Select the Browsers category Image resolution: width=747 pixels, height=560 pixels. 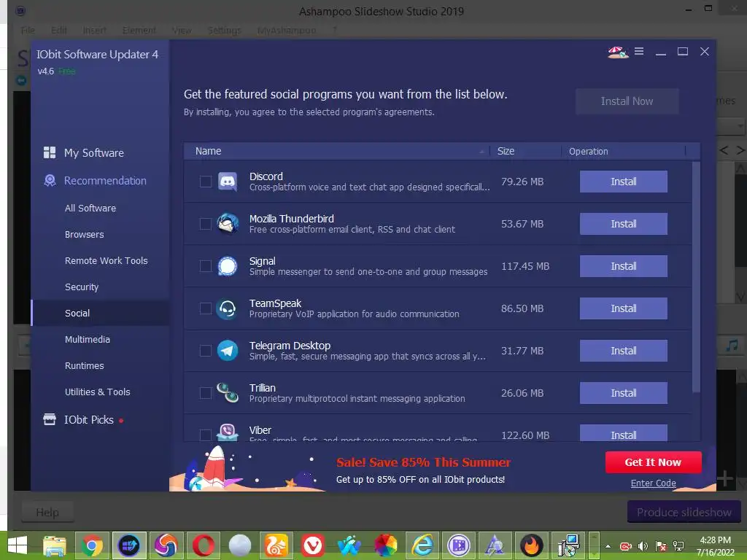tap(85, 234)
